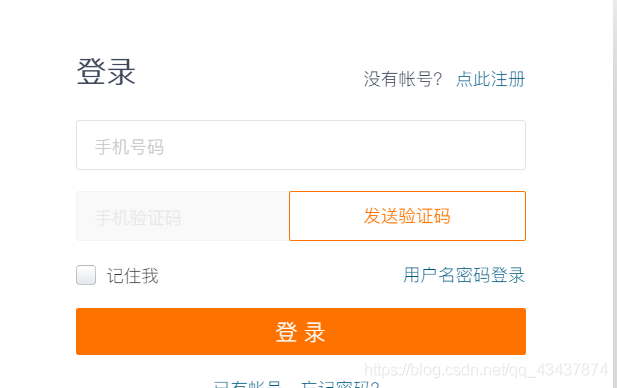Place cursor in the top phone input box
The height and width of the screenshot is (388, 617).
coord(301,145)
